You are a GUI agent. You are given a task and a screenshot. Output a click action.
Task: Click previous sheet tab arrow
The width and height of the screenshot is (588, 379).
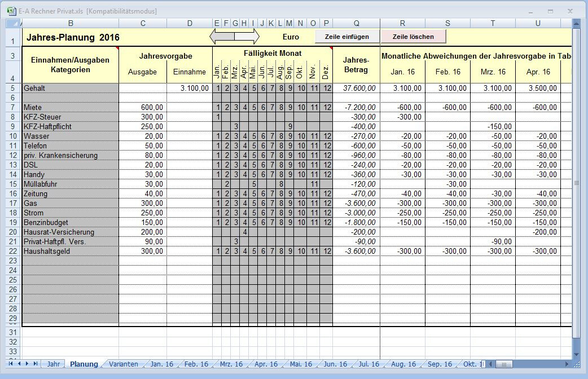click(x=19, y=364)
